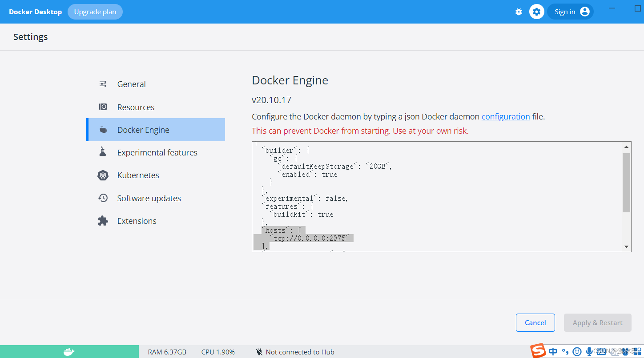This screenshot has width=644, height=358.
Task: Click the Extensions puzzle piece icon
Action: [103, 221]
